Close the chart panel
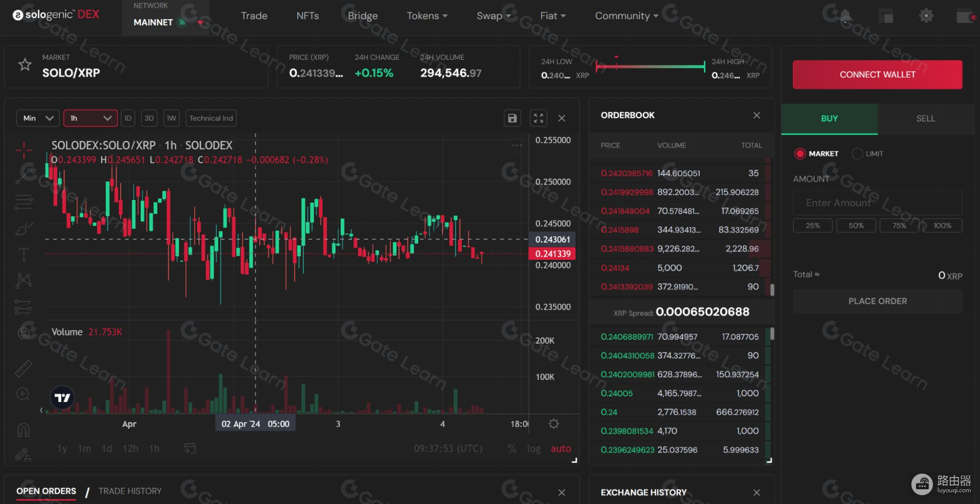Screen dimensions: 980x504 tap(562, 118)
